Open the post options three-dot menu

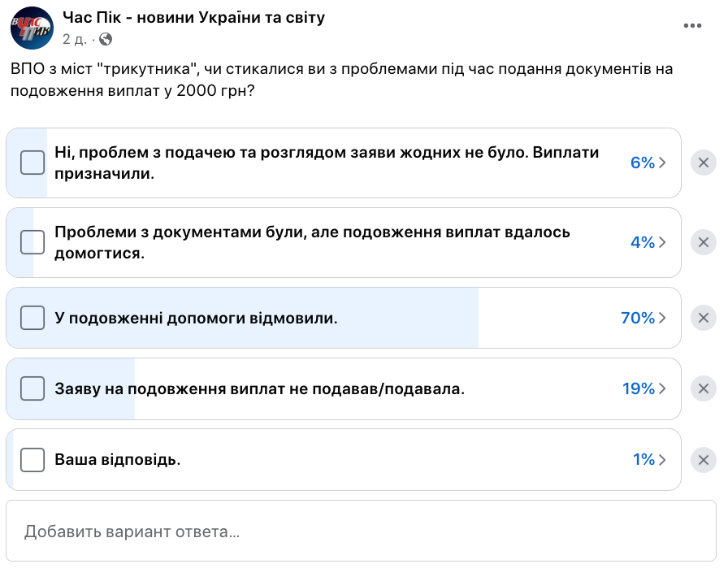tap(693, 24)
